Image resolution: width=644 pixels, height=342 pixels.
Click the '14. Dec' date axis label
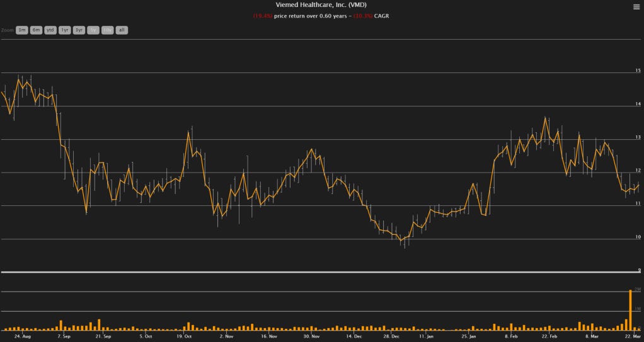click(354, 336)
